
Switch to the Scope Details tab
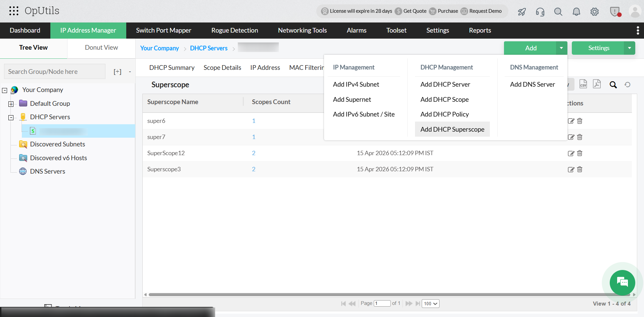tap(222, 67)
